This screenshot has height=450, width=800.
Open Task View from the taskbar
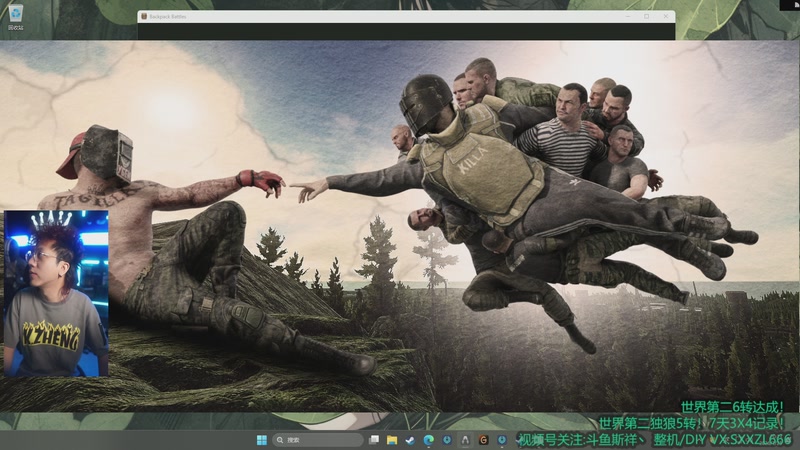pyautogui.click(x=374, y=440)
